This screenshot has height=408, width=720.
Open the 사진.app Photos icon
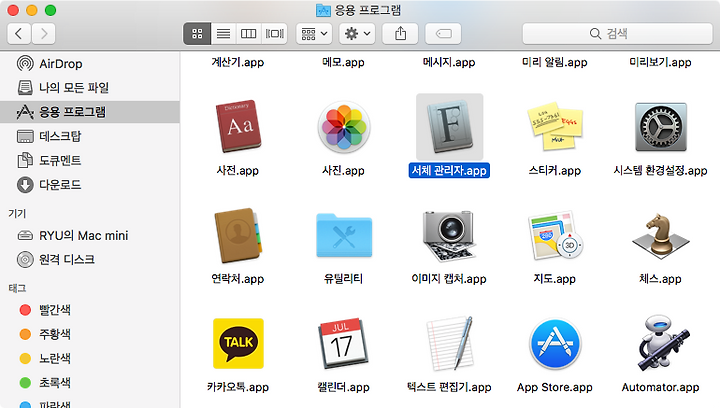coord(343,127)
